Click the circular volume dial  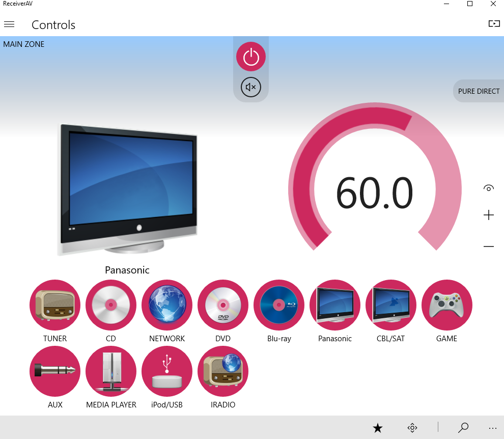click(375, 192)
